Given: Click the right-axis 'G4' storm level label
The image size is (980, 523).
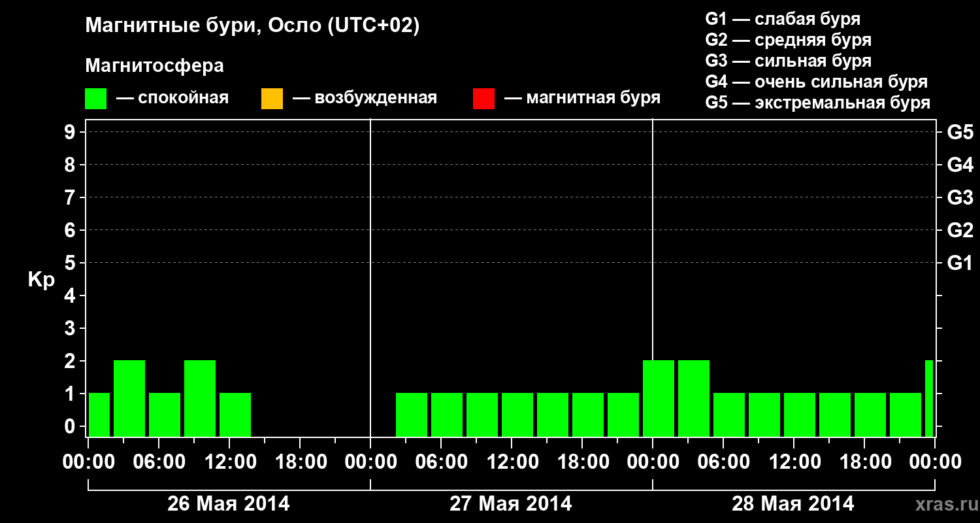Looking at the screenshot, I should tap(960, 165).
